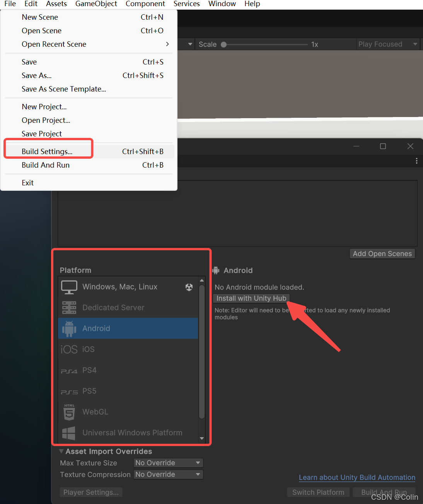423x504 pixels.
Task: Click the Switch Platform button
Action: click(x=318, y=492)
